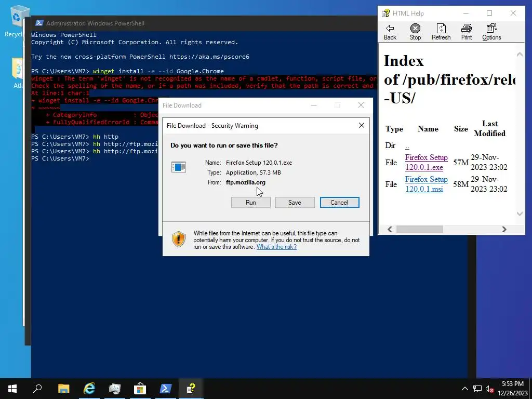Open HTML Help Options menu
This screenshot has width=532, height=399.
click(x=491, y=32)
